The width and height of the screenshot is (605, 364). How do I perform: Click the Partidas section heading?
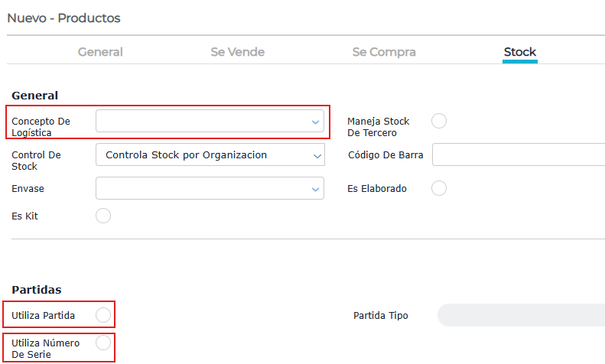click(37, 290)
